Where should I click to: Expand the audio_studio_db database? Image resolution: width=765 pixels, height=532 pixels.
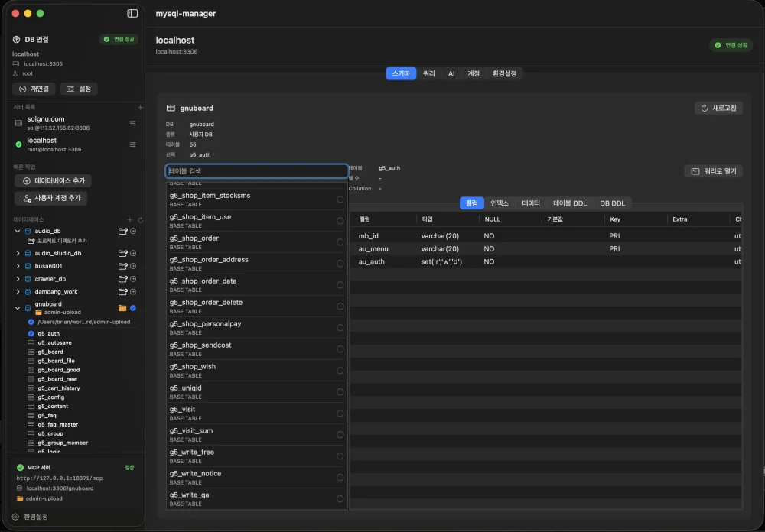[x=18, y=254]
